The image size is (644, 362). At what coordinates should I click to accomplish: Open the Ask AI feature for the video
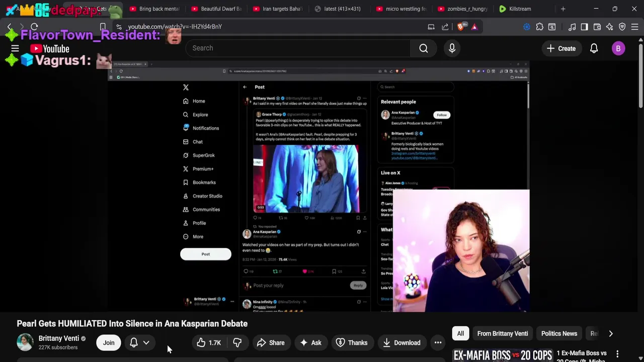tap(310, 343)
